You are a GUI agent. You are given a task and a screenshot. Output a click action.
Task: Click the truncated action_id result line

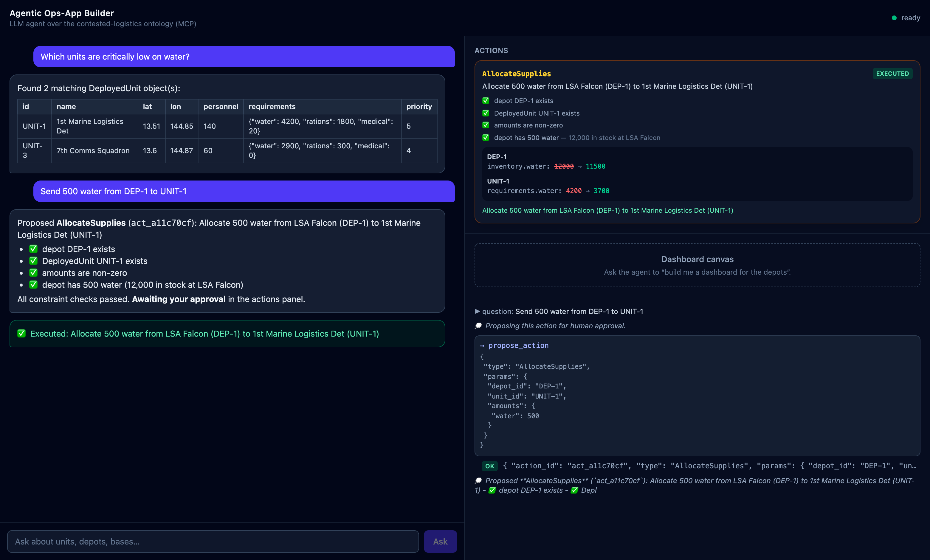(710, 466)
